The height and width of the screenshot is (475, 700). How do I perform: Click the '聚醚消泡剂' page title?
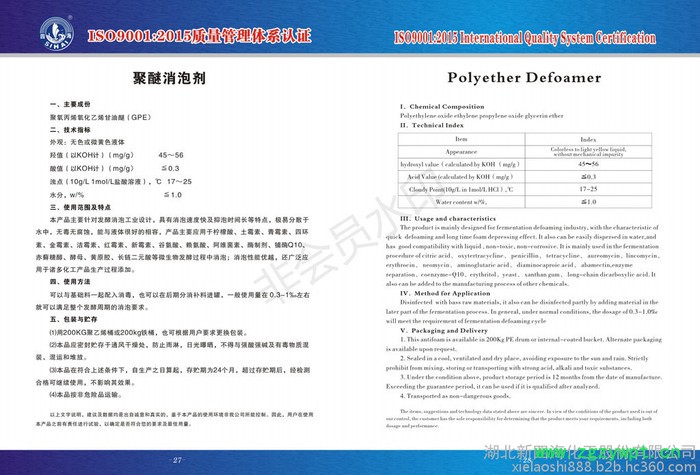(169, 78)
